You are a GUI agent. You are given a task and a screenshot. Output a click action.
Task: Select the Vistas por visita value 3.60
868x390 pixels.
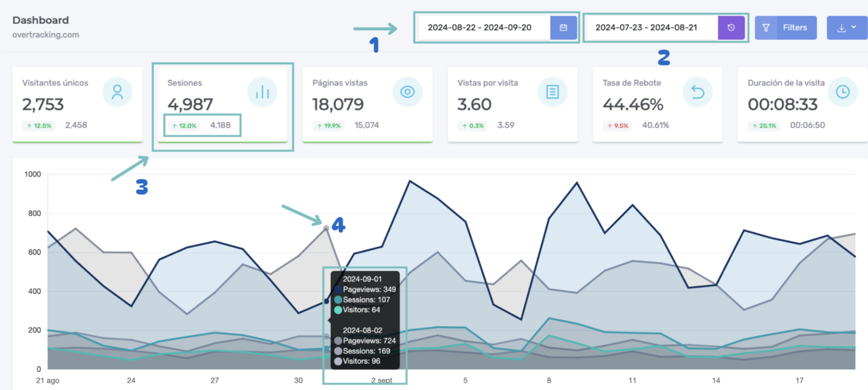(474, 104)
